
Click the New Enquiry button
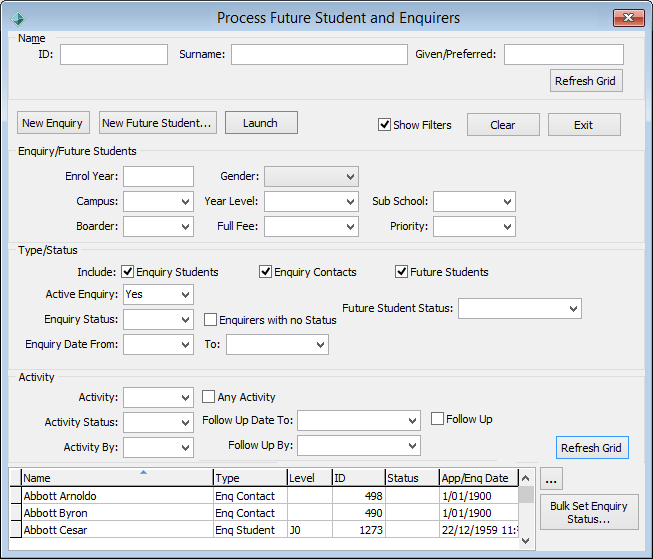(x=53, y=123)
